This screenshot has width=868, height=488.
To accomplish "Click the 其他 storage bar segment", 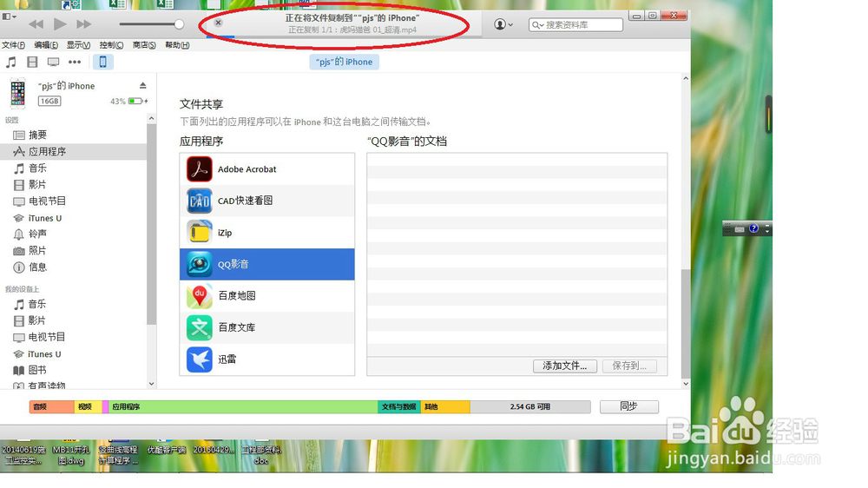I will click(445, 406).
